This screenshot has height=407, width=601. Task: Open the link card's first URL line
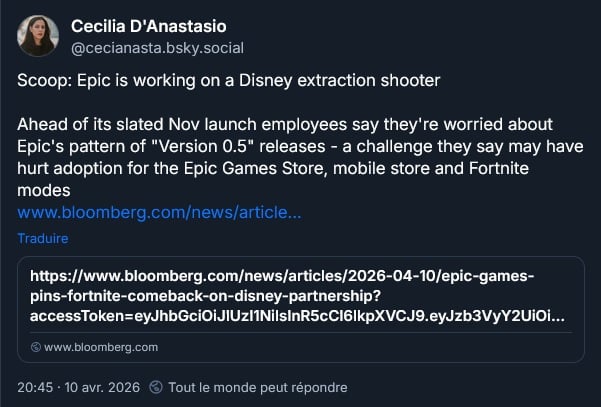click(x=282, y=276)
